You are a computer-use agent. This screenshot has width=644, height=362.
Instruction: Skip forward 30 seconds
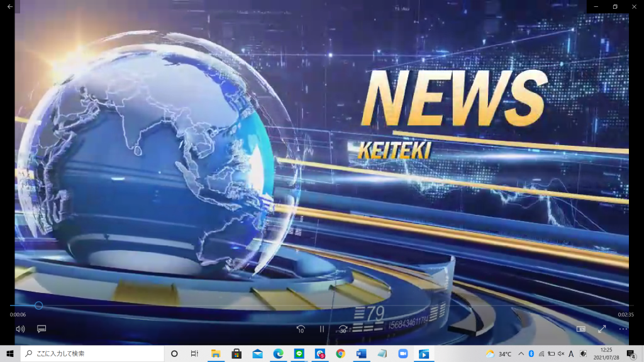point(343,329)
